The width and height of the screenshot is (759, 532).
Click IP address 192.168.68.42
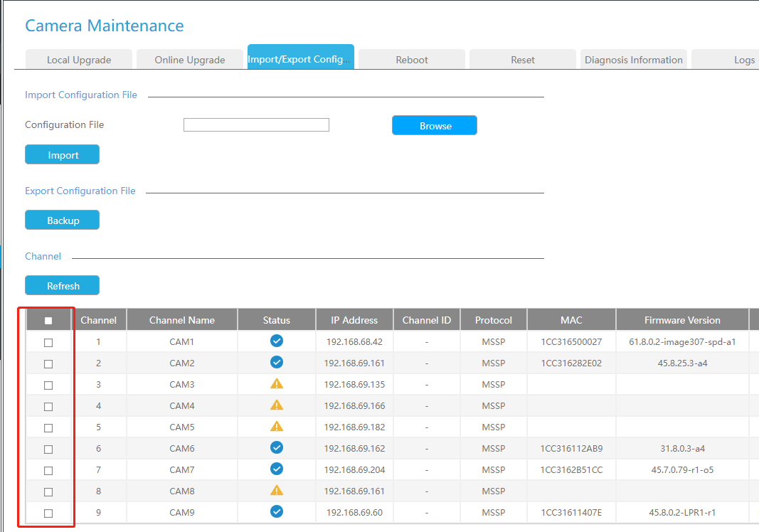(354, 342)
